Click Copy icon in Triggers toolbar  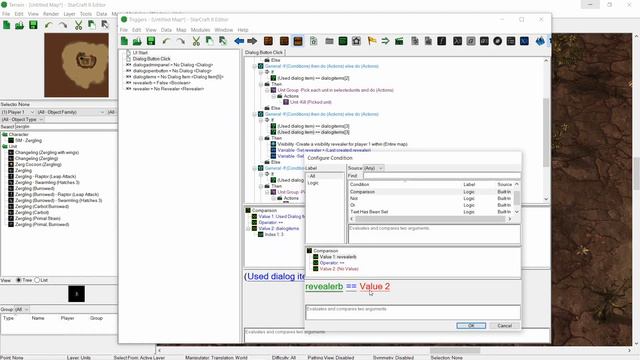(x=209, y=41)
